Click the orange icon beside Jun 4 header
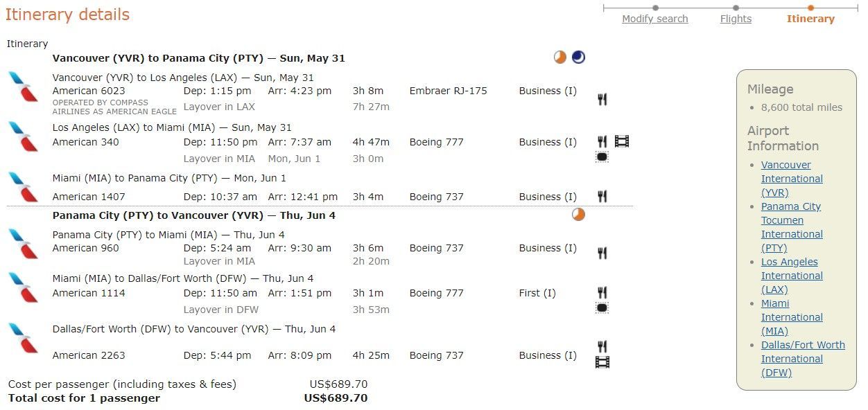Image resolution: width=868 pixels, height=410 pixels. tap(578, 215)
